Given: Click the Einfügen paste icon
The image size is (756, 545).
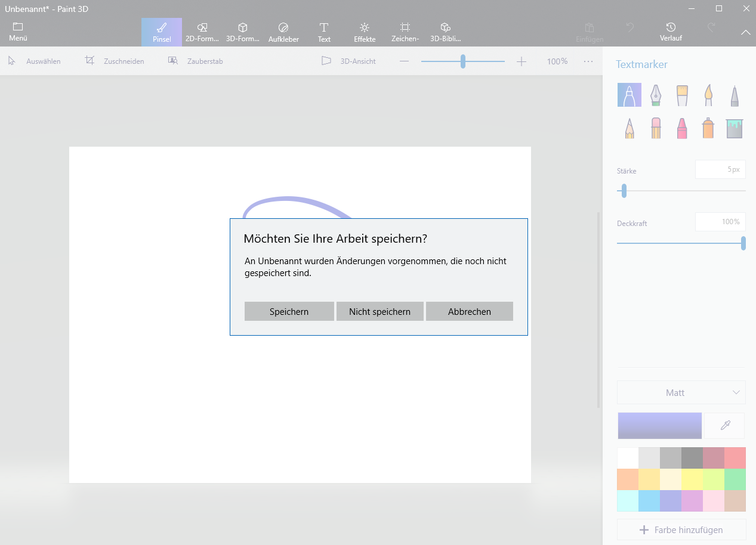Looking at the screenshot, I should click(x=590, y=32).
